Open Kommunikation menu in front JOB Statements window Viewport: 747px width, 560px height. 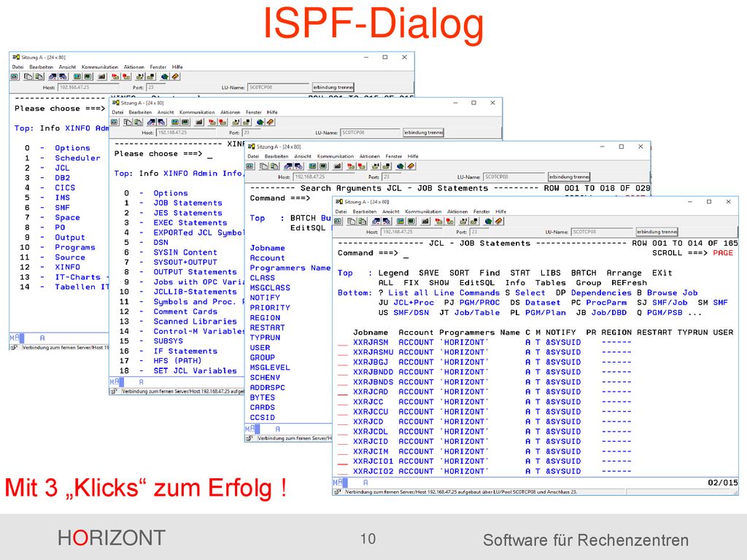(423, 211)
